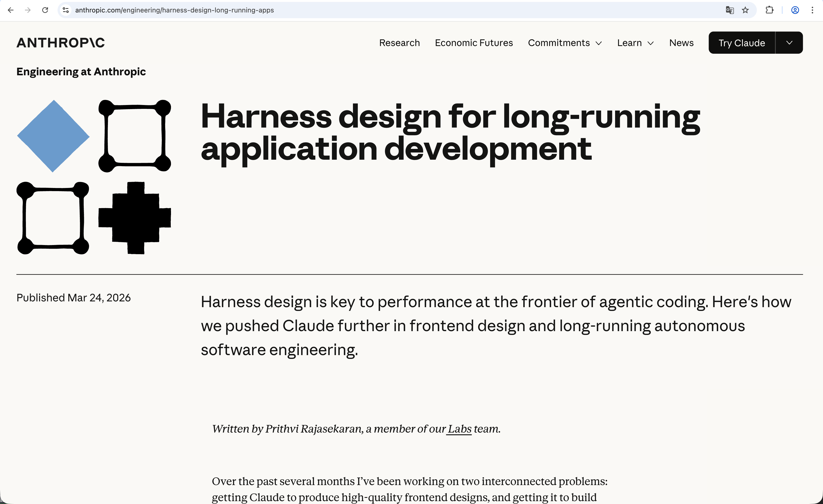Click the author name Prithvi Rajasekaran
The width and height of the screenshot is (823, 504).
click(313, 429)
